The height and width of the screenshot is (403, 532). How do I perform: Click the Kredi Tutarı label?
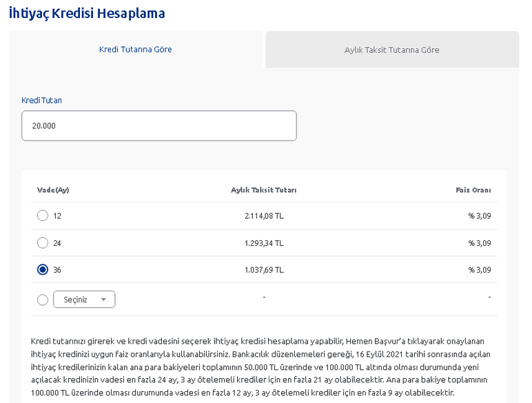pyautogui.click(x=42, y=101)
